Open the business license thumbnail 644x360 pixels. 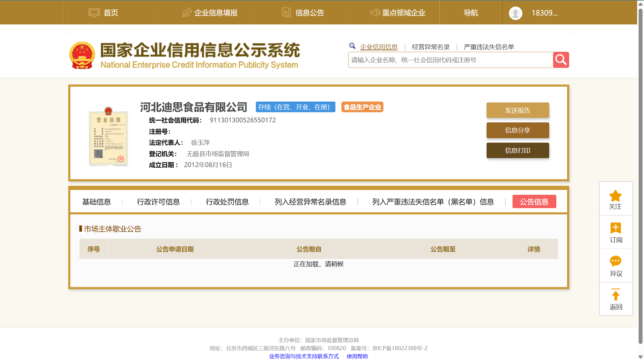[109, 136]
